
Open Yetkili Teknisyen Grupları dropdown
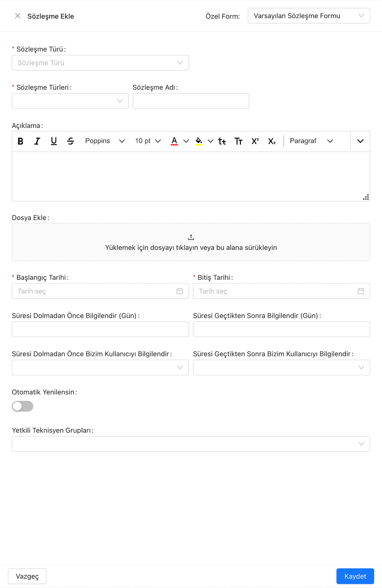(191, 444)
